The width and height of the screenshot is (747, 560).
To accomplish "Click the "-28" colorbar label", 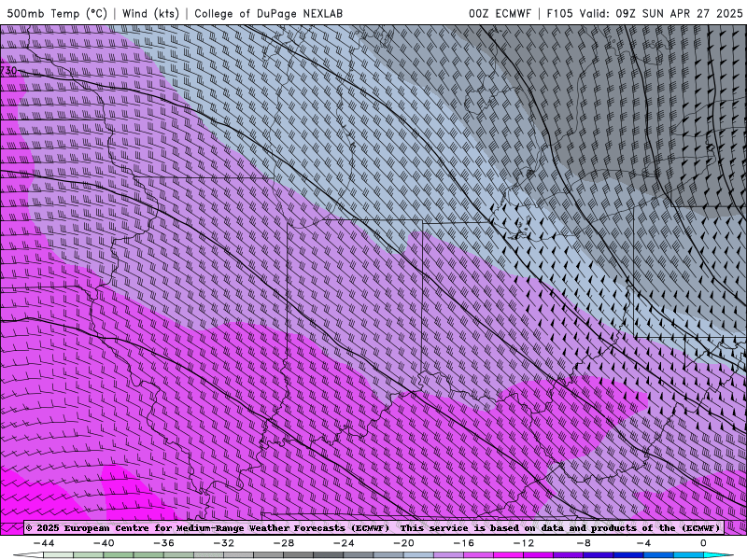I will [x=284, y=543].
